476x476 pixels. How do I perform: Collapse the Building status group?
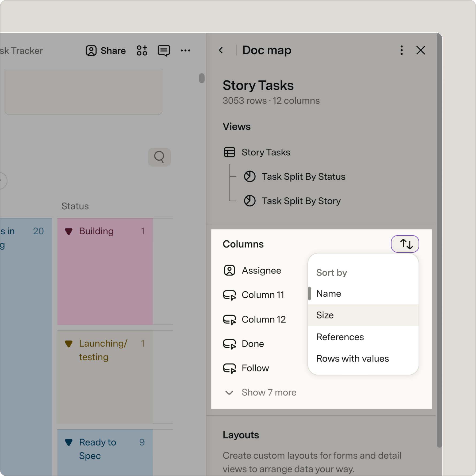(x=69, y=231)
